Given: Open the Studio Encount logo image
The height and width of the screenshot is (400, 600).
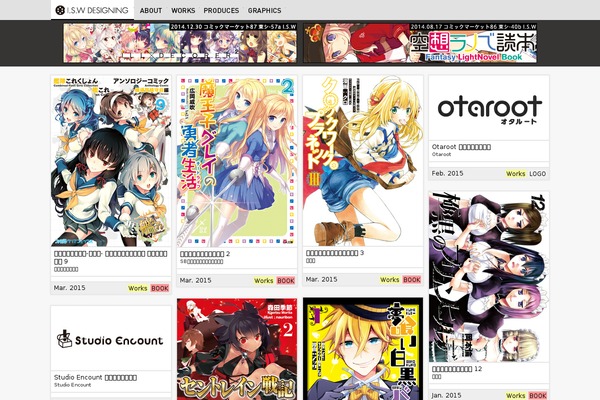Looking at the screenshot, I should pyautogui.click(x=111, y=338).
